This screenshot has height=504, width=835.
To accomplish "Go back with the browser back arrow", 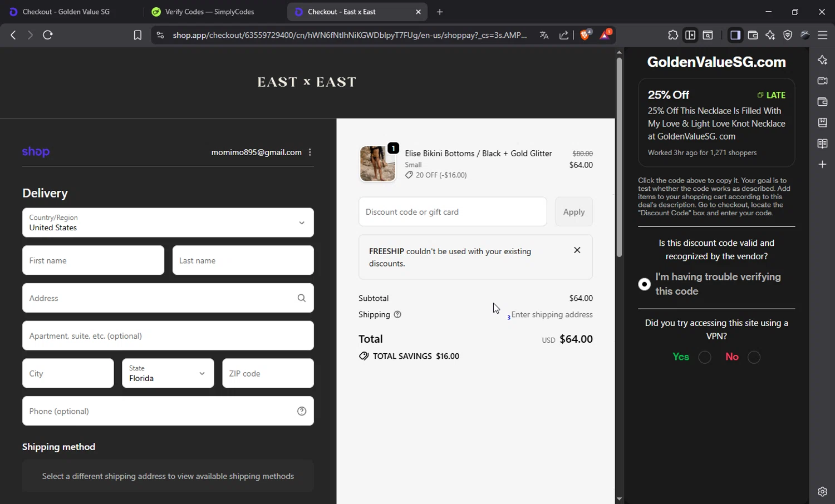I will (13, 35).
